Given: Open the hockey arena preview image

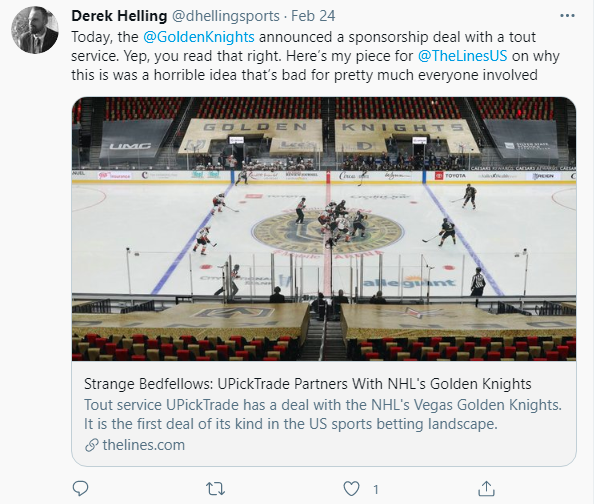Looking at the screenshot, I should [x=324, y=228].
